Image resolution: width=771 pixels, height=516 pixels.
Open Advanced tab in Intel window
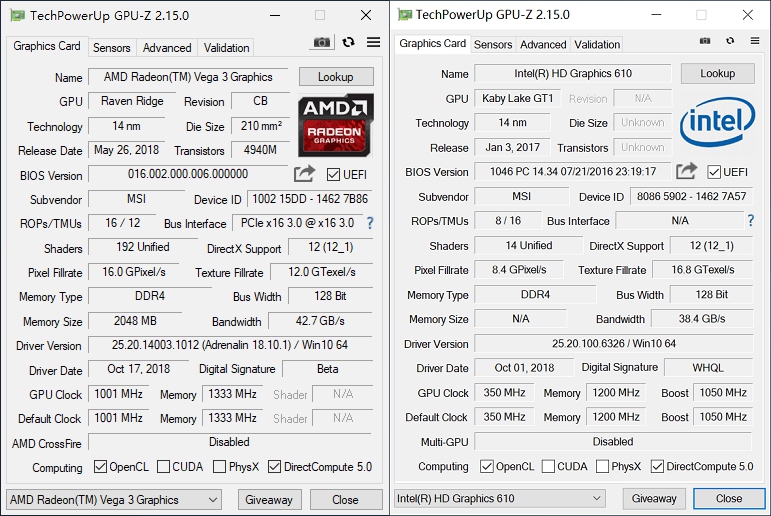pos(543,44)
